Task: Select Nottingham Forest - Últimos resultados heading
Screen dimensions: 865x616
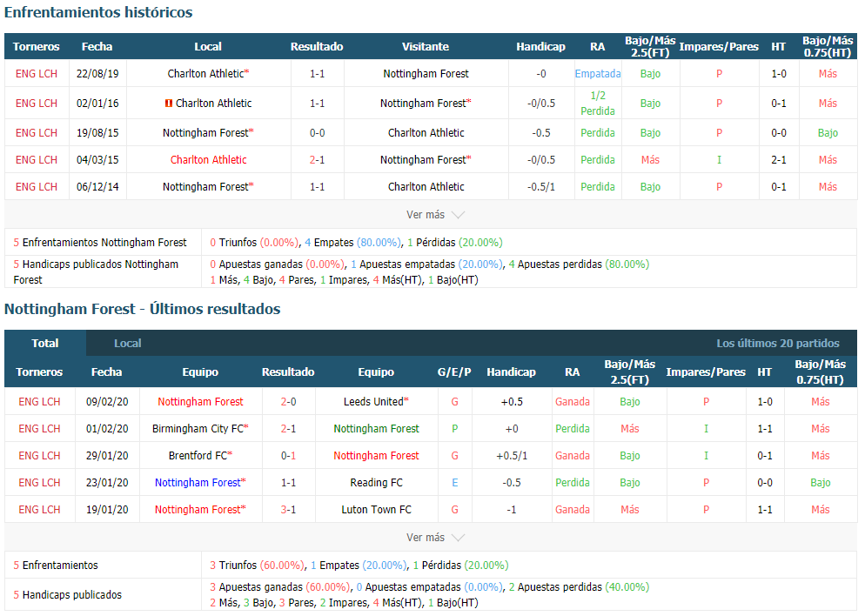Action: [143, 309]
